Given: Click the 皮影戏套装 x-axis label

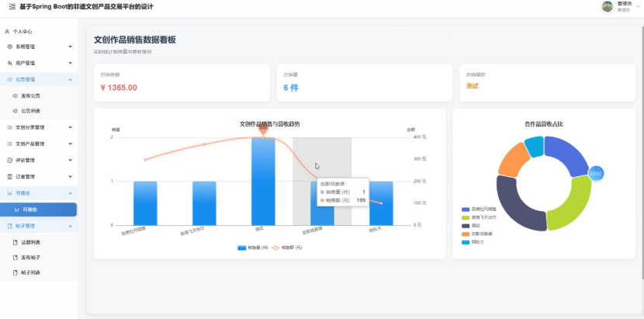Looking at the screenshot, I should click(313, 232).
